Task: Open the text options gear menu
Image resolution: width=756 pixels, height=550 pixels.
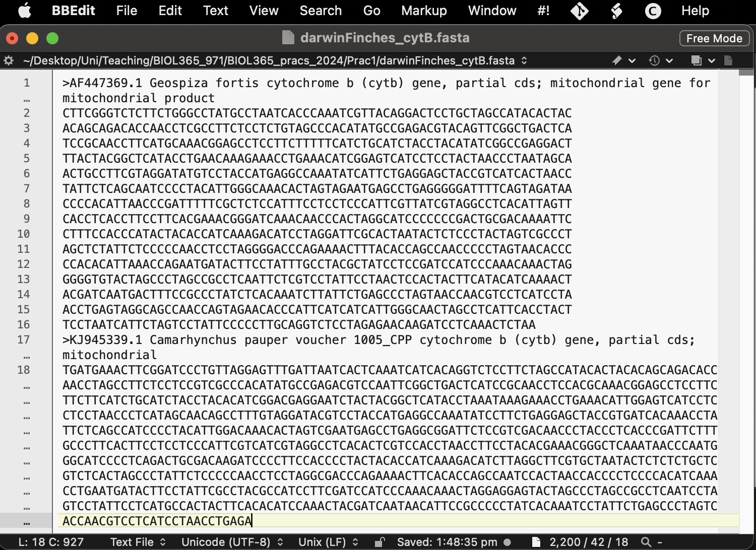Action: pos(9,60)
